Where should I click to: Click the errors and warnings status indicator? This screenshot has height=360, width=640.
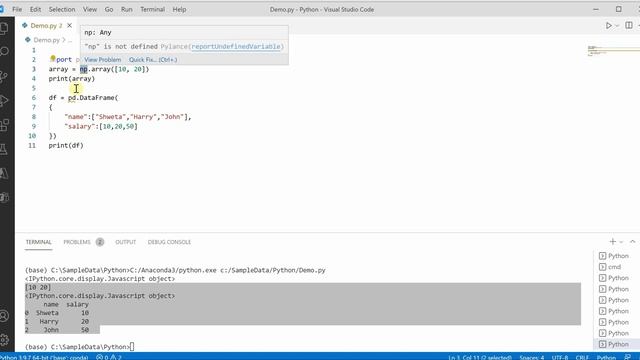(109, 357)
